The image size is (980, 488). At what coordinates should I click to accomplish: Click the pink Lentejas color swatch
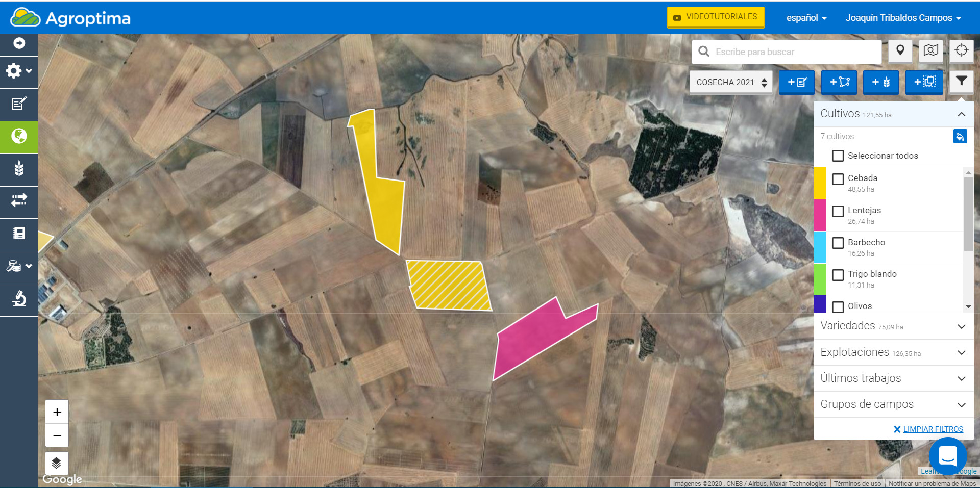(820, 215)
